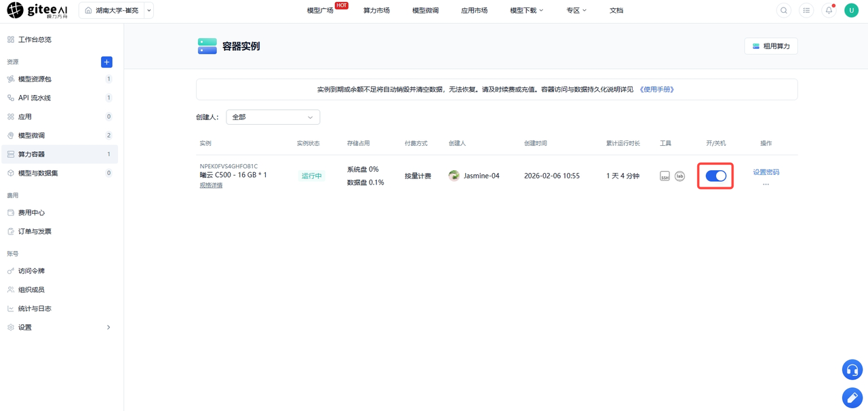The image size is (868, 411).
Task: Launch the JupyterLab icon for the instance
Action: click(679, 176)
